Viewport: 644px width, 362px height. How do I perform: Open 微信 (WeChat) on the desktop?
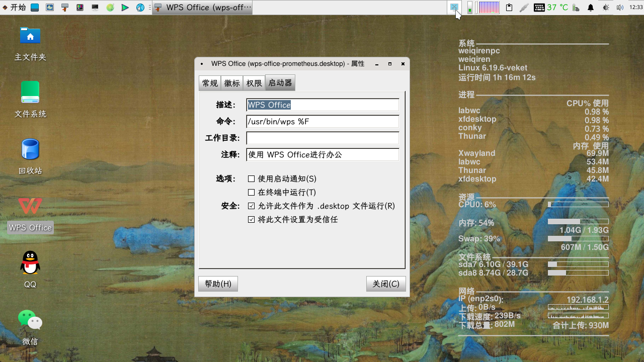click(30, 320)
